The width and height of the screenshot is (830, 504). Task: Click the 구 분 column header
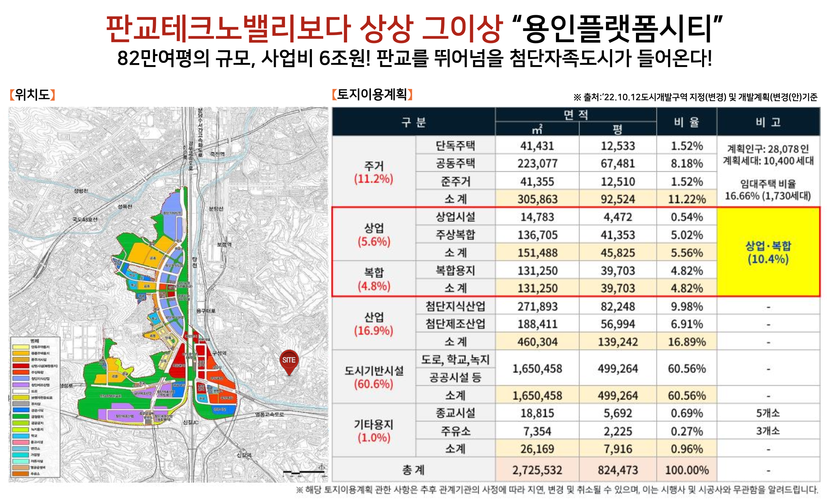(x=414, y=122)
